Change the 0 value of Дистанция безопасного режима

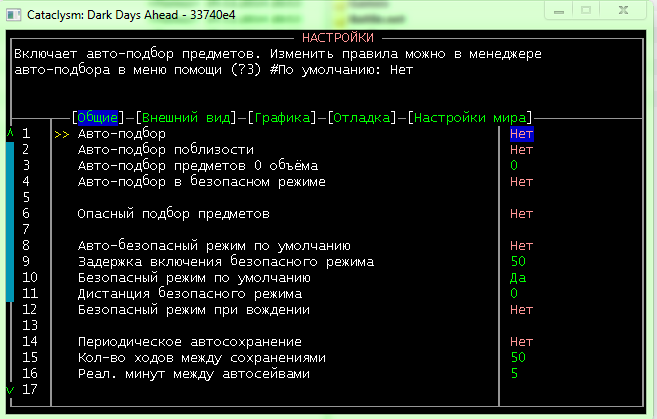tap(514, 294)
